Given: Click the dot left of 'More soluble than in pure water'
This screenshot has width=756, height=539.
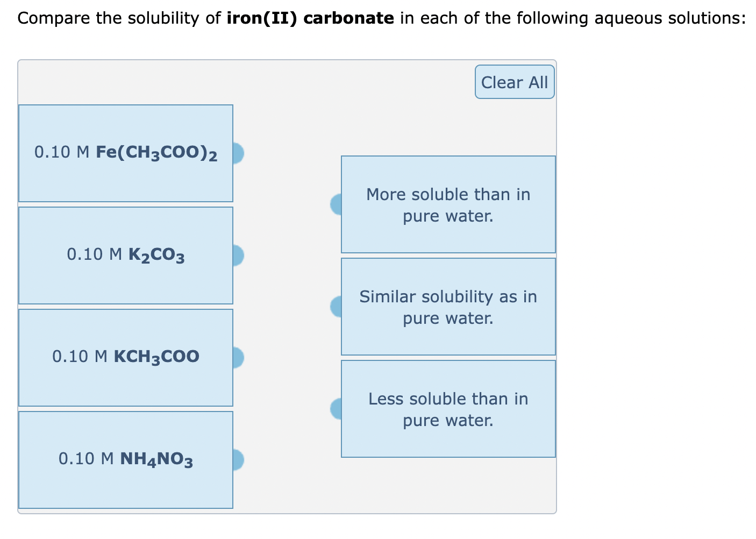Looking at the screenshot, I should click(337, 204).
